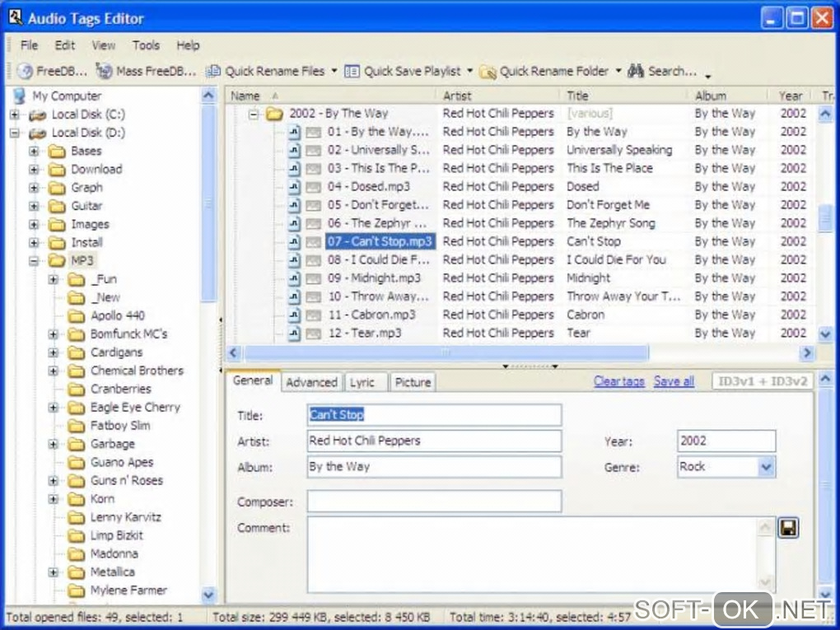Select Guns n' Roses folder
Image resolution: width=840 pixels, height=630 pixels.
[x=127, y=481]
